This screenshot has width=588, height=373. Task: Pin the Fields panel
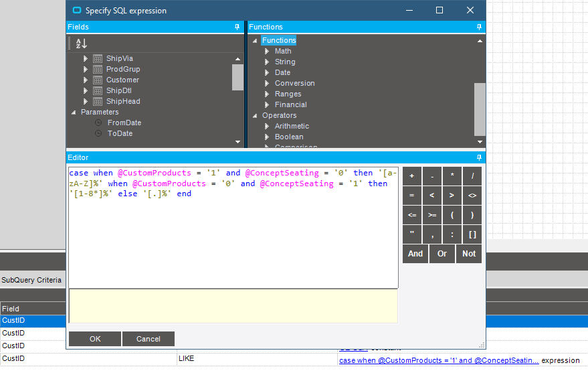click(237, 27)
